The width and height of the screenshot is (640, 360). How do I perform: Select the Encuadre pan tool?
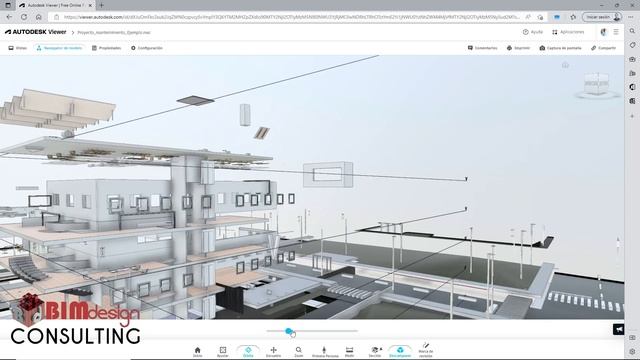point(273,352)
